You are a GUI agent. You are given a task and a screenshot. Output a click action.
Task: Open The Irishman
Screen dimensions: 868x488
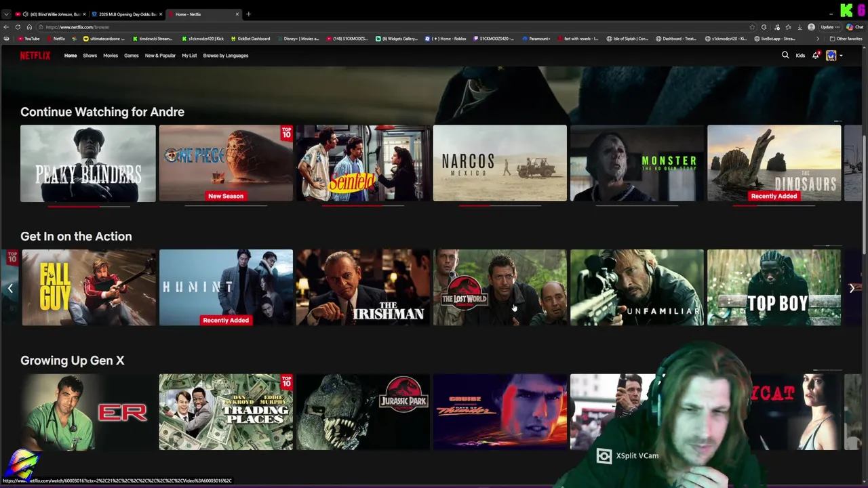pyautogui.click(x=363, y=287)
